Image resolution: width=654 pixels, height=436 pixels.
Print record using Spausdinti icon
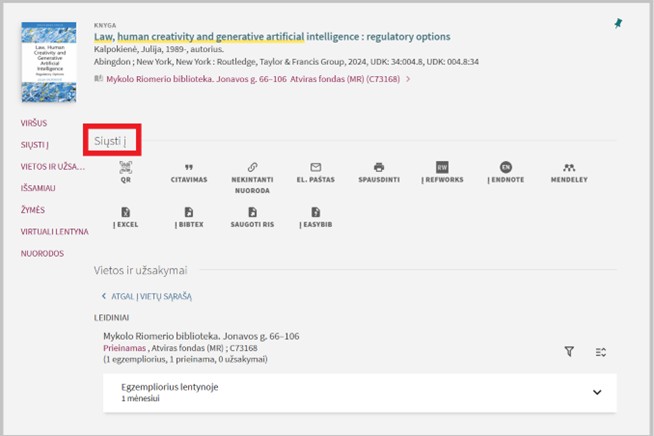click(x=379, y=168)
